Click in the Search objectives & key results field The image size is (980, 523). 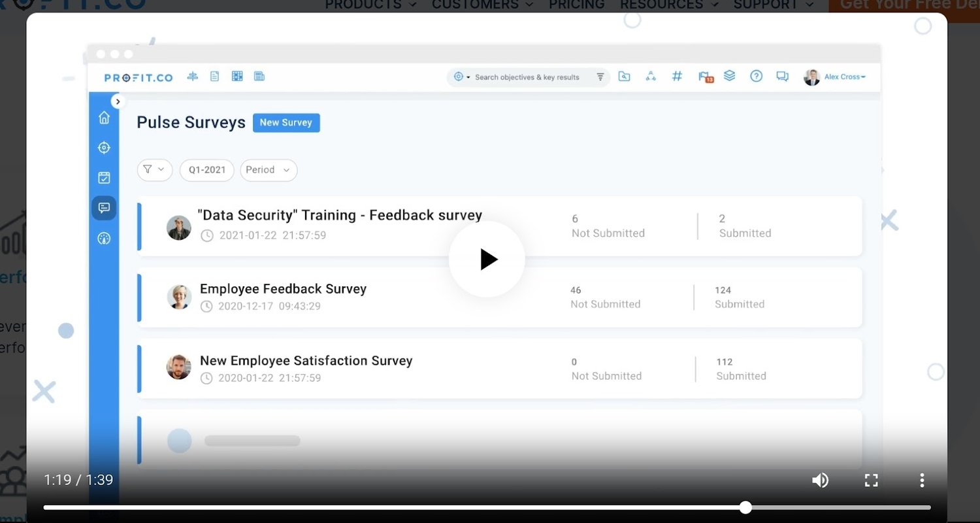pos(527,77)
